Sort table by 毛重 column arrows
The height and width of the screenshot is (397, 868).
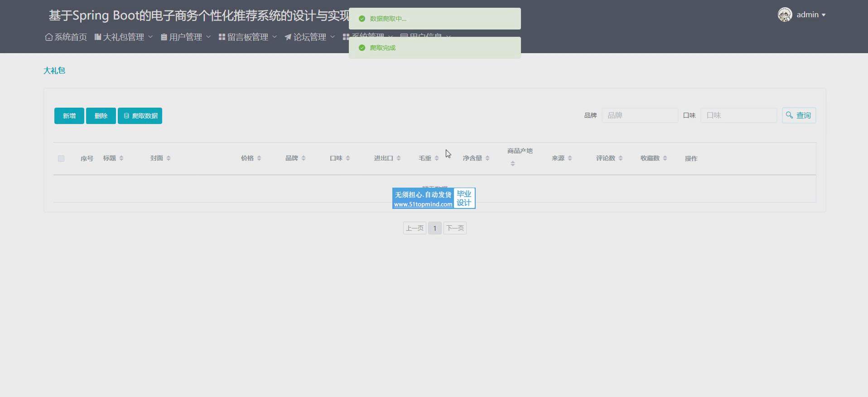(437, 158)
